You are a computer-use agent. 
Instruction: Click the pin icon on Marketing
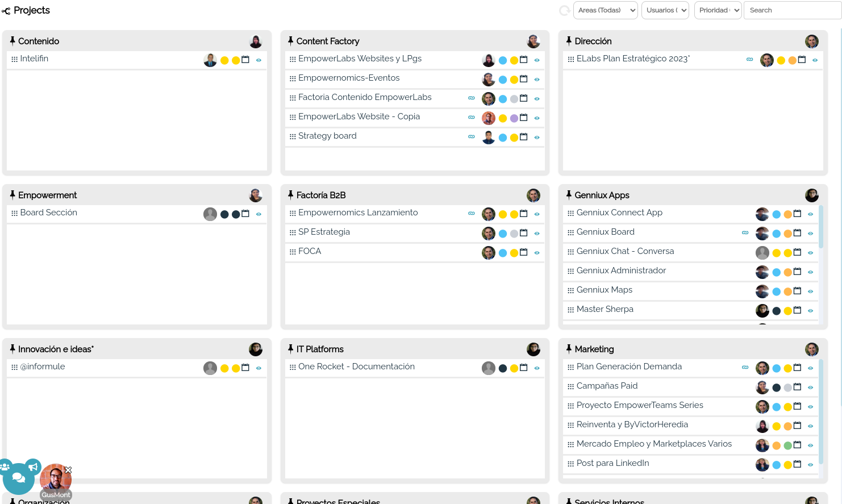[x=569, y=349]
